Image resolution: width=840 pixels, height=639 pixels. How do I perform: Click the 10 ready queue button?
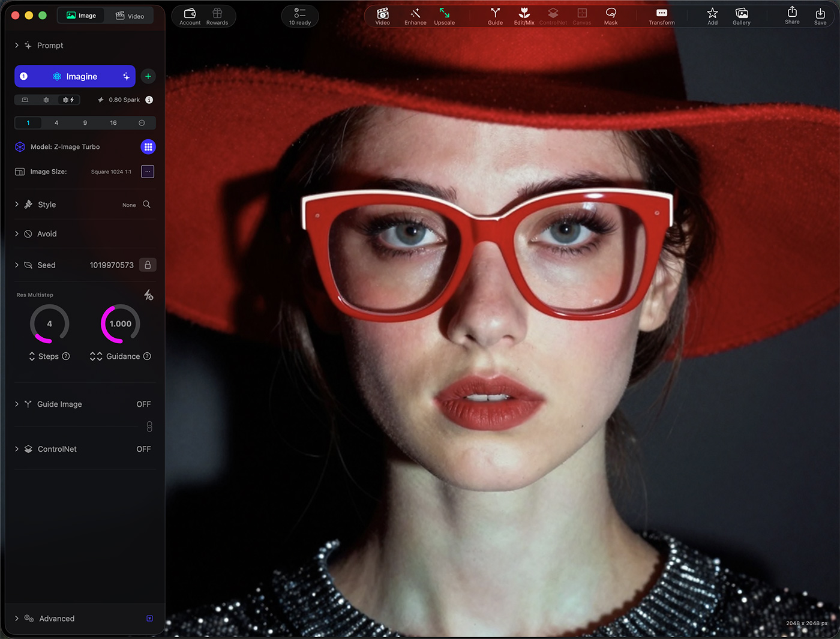pyautogui.click(x=300, y=16)
